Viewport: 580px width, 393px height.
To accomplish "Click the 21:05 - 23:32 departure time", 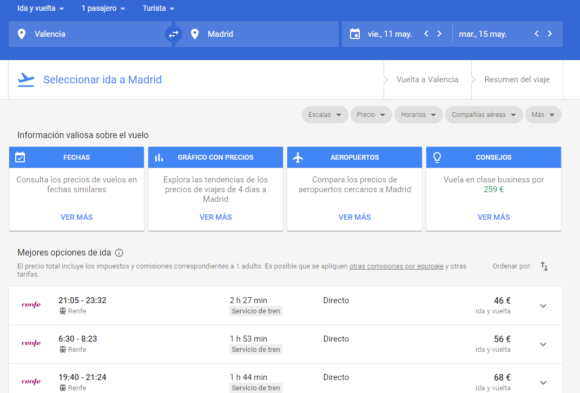I will click(x=82, y=300).
